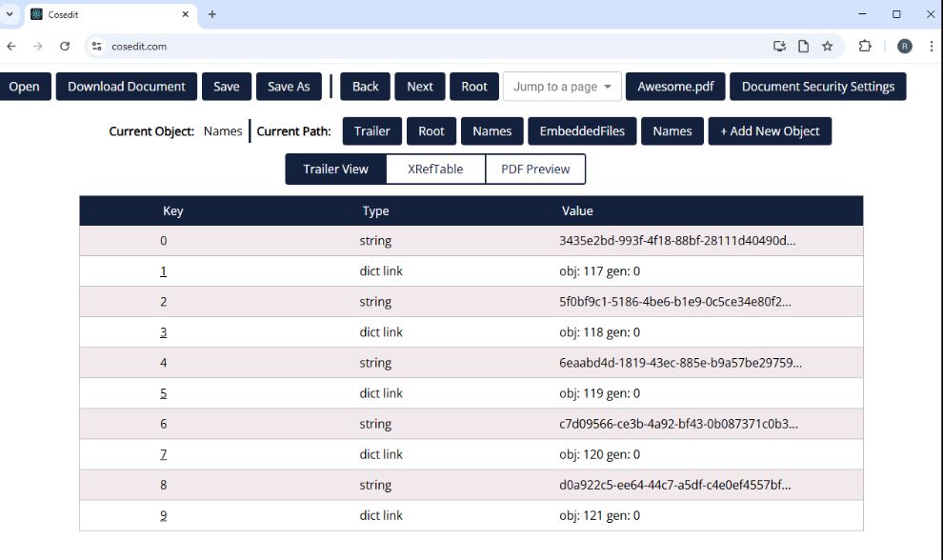This screenshot has height=560, width=943.
Task: Click key 4 cell
Action: (x=163, y=363)
